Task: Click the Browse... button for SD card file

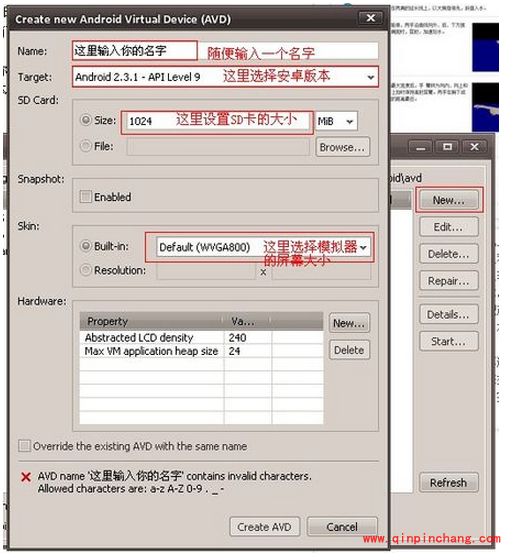Action: [x=342, y=147]
